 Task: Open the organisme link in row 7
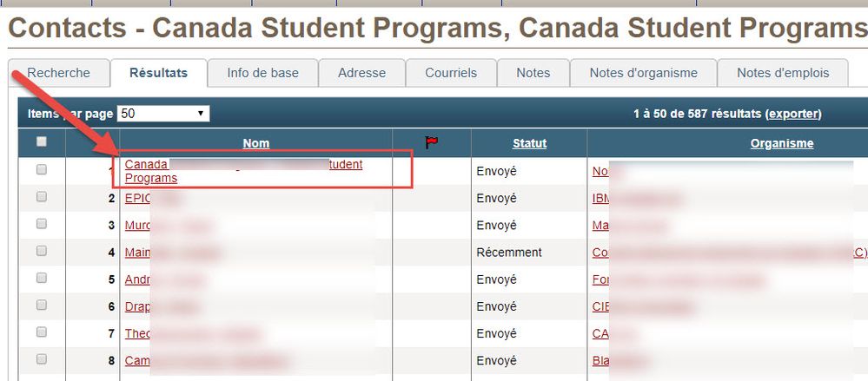click(600, 334)
